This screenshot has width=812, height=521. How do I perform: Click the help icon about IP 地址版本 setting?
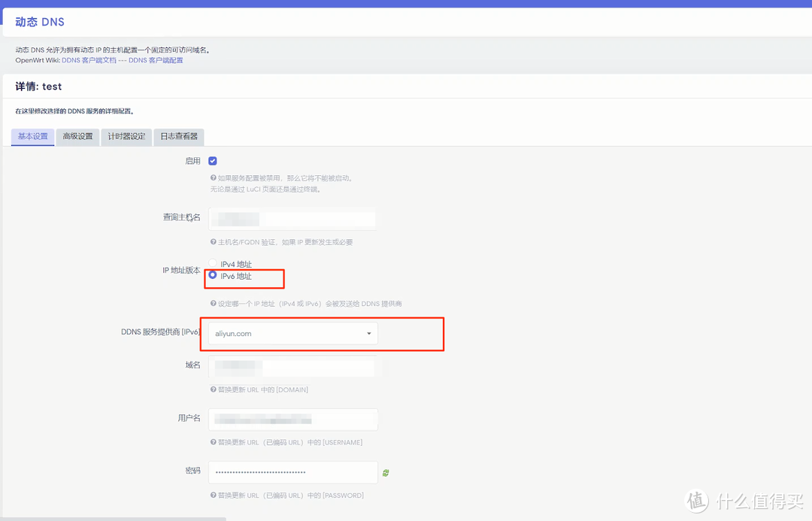coord(212,303)
